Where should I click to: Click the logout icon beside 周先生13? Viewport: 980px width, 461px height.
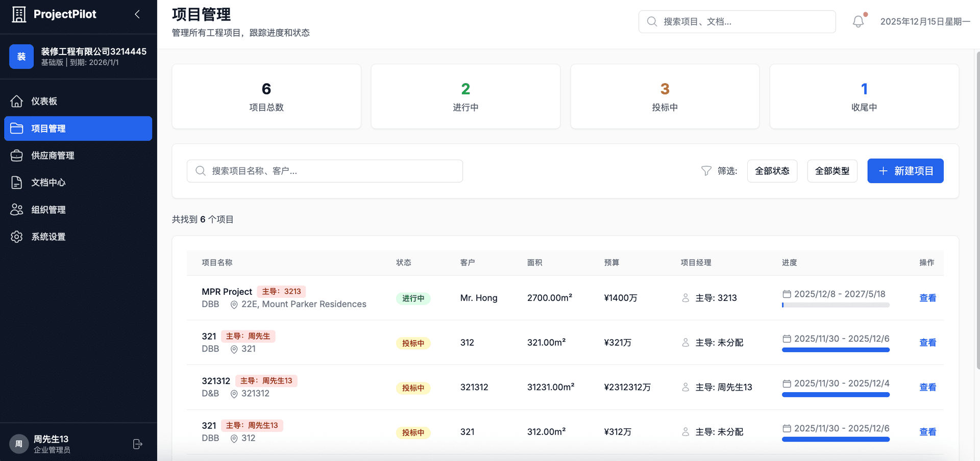(x=137, y=444)
